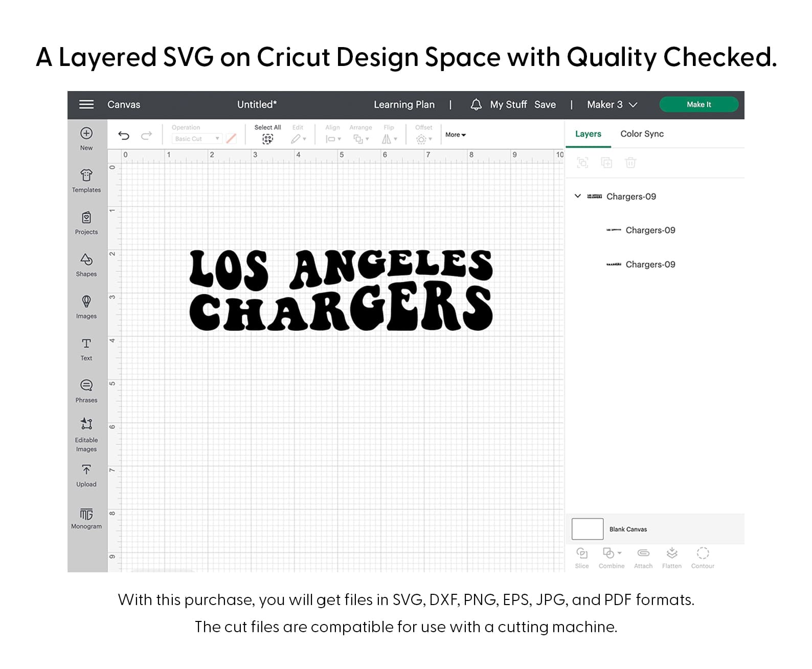This screenshot has width=812, height=669.
Task: Undo the last action
Action: 124,136
